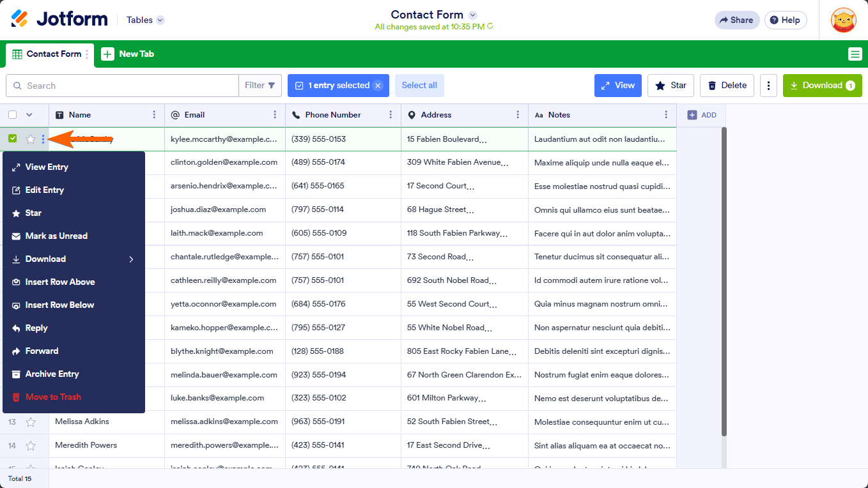The height and width of the screenshot is (488, 868).
Task: Uncheck the selected first row checkbox
Action: tap(12, 138)
